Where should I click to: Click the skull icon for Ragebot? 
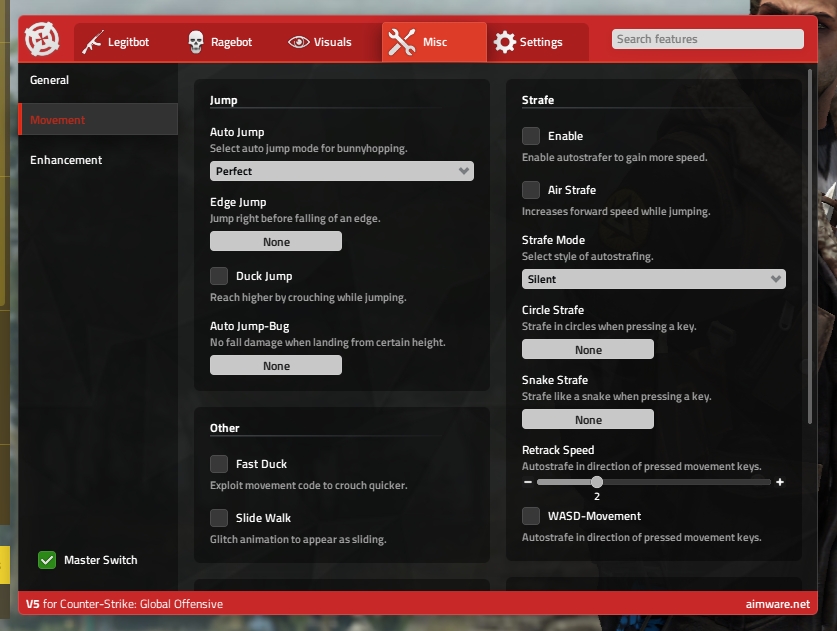(x=196, y=42)
